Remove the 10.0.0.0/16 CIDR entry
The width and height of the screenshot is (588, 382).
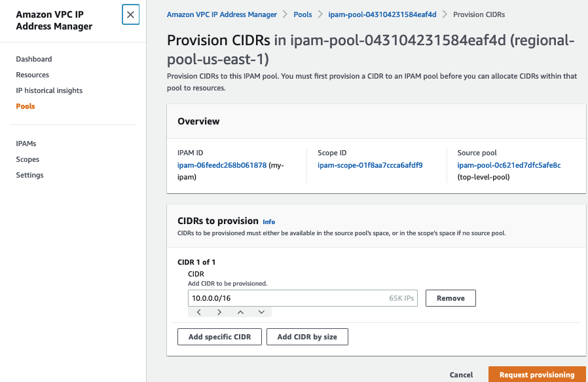click(x=450, y=297)
